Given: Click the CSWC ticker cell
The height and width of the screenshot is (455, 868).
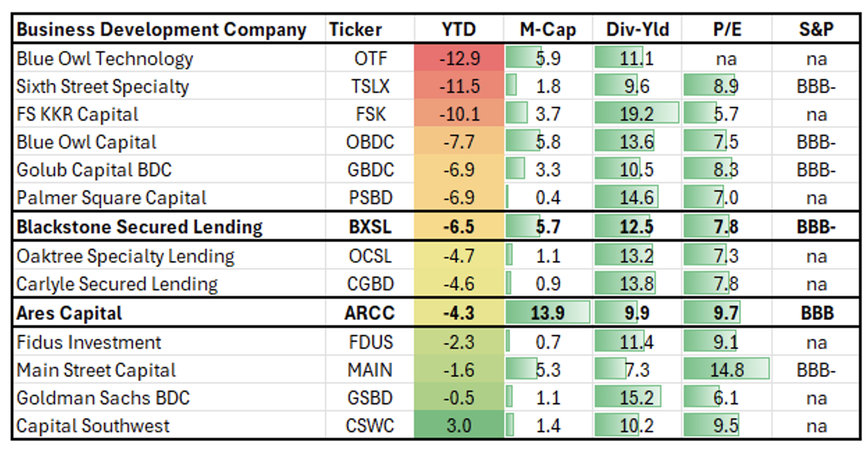Looking at the screenshot, I should (369, 425).
